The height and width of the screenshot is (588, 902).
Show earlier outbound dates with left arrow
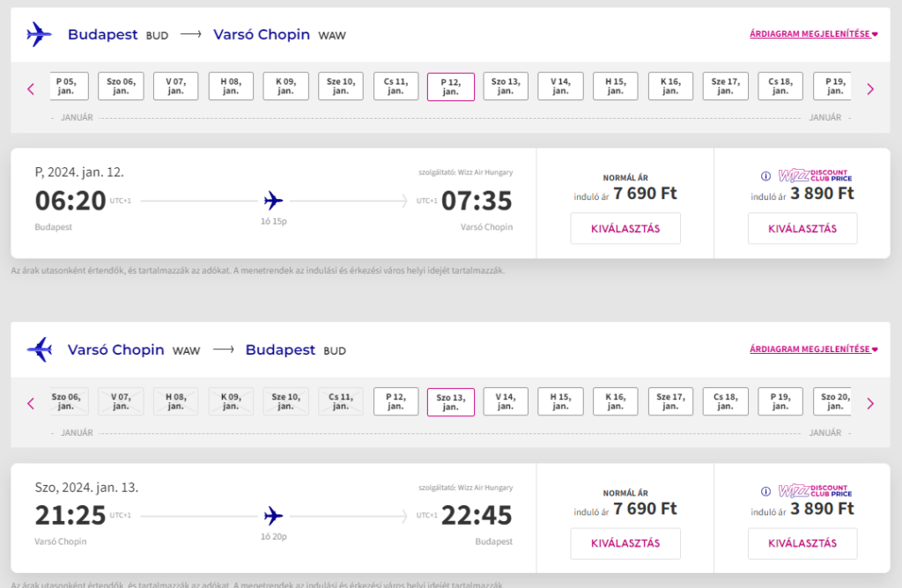31,89
